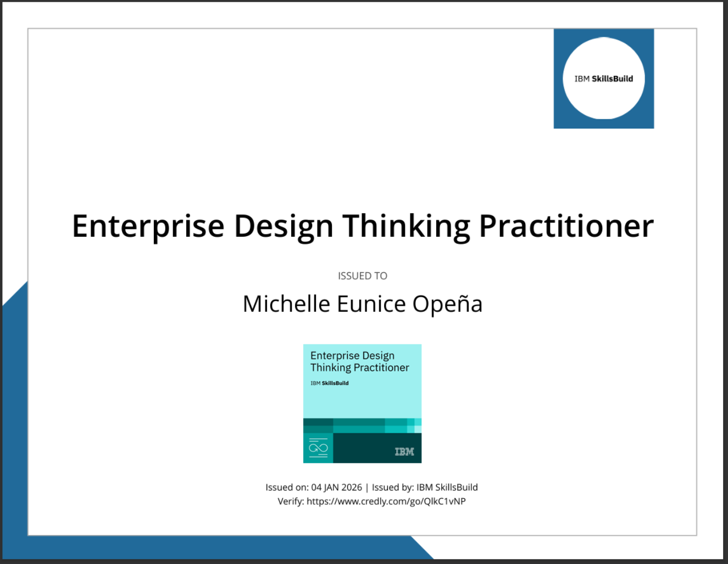The width and height of the screenshot is (728, 564).
Task: Select the ISSUED TO label
Action: (362, 276)
